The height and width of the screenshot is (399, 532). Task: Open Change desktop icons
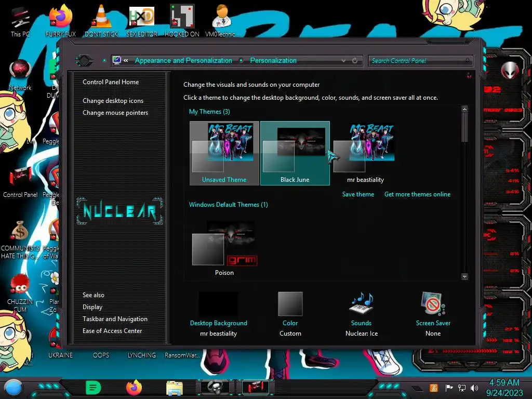point(113,101)
